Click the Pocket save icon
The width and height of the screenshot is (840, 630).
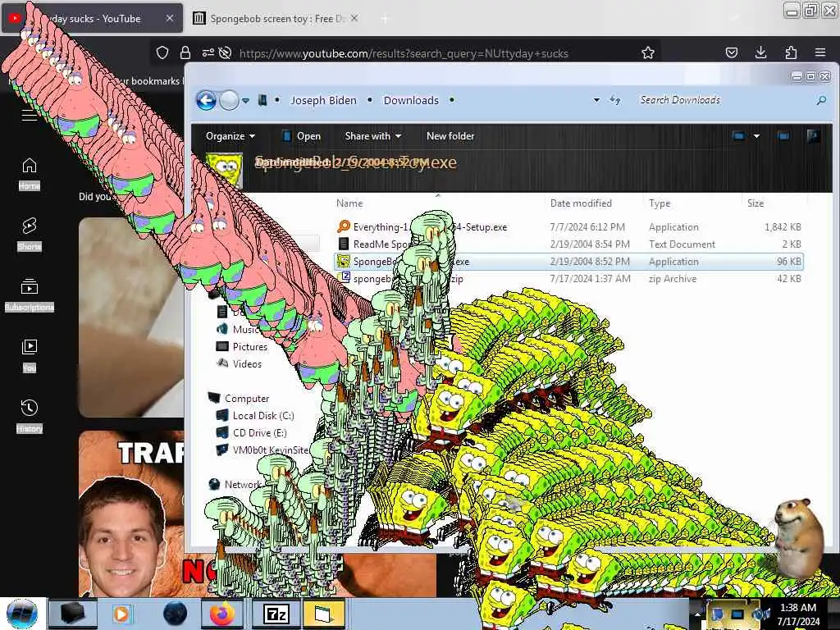pyautogui.click(x=731, y=52)
